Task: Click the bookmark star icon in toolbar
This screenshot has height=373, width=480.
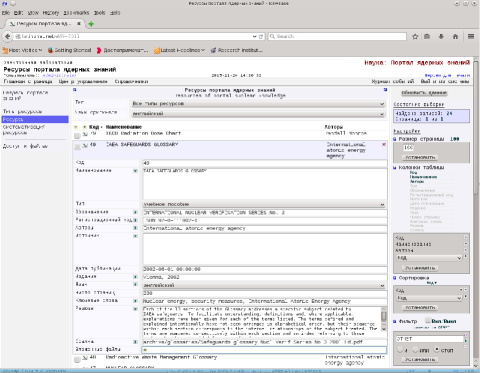Action: (415, 37)
